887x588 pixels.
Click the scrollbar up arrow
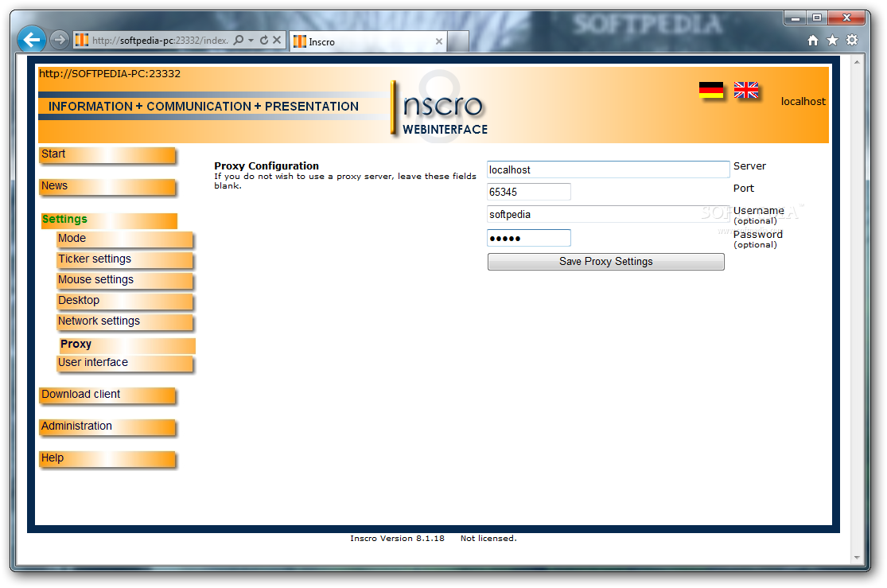coord(857,62)
